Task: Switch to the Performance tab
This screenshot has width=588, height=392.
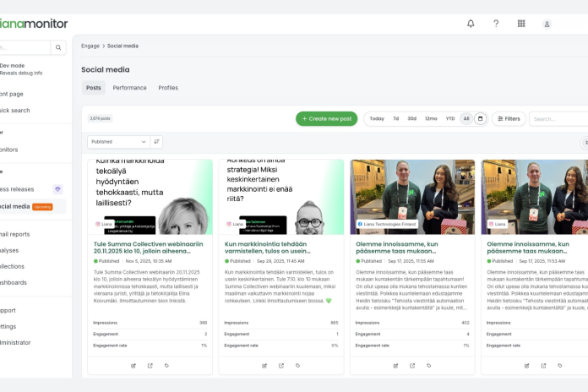Action: 129,88
